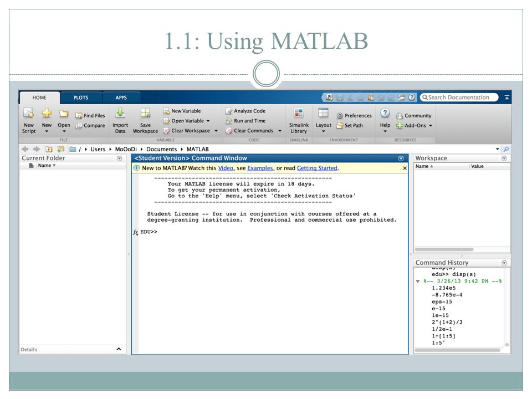The width and height of the screenshot is (532, 399).
Task: Click Set Path
Action: [x=350, y=126]
